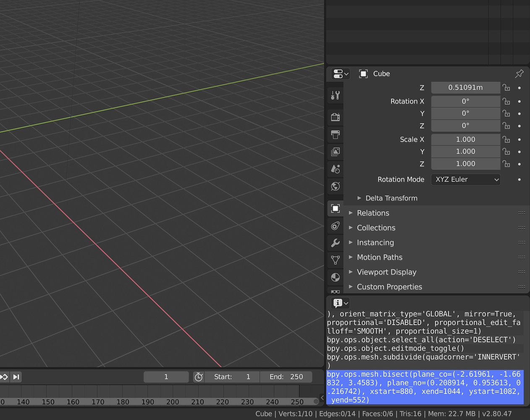Open the View Layer properties tab
530x420 pixels.
coord(335,152)
